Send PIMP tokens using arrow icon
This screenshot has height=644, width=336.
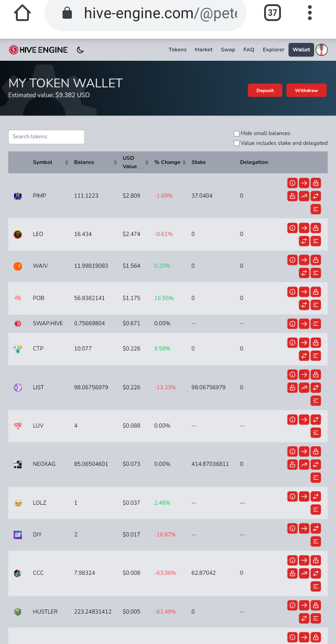pos(304,183)
